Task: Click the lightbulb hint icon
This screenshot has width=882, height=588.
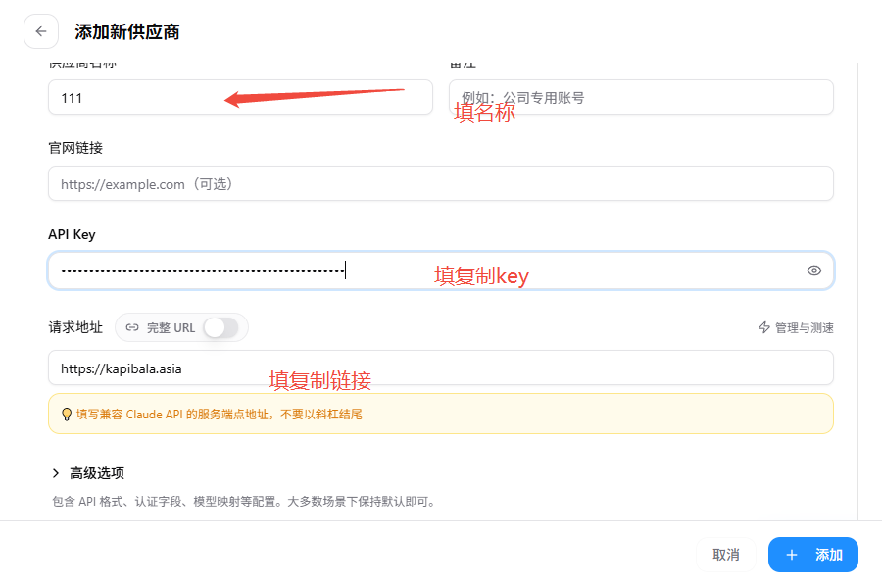Action: click(67, 415)
